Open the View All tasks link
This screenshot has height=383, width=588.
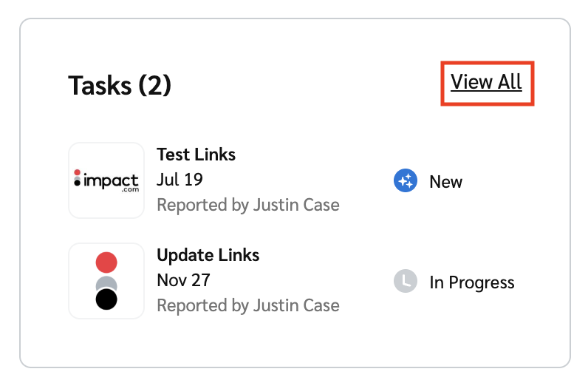tap(486, 82)
